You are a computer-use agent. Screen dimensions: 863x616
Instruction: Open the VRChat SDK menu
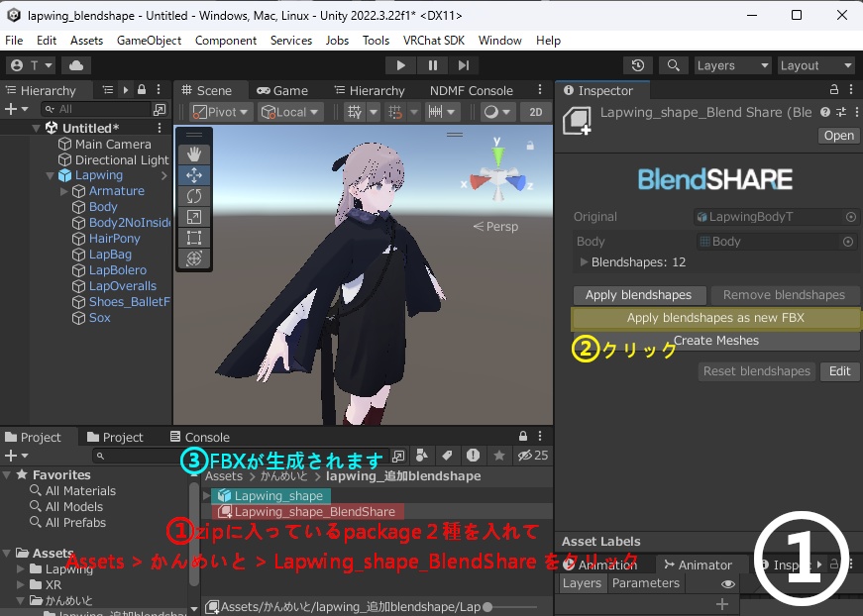click(x=434, y=41)
